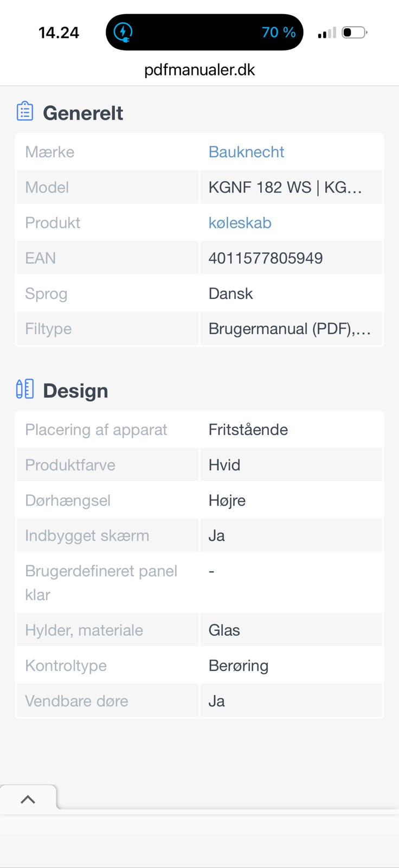399x868 pixels.
Task: Tap the pdfmanualer.dk address bar
Action: [200, 70]
